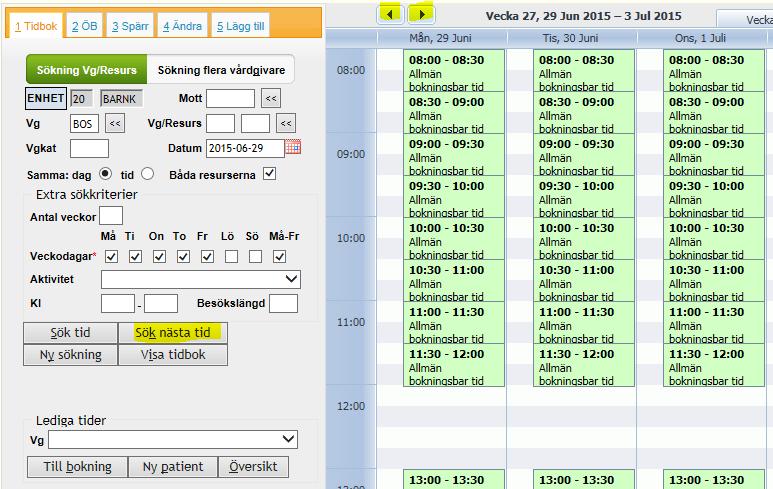Click the << button next to Vg/Resurs fields
Screen dimensions: 773x489
(x=286, y=123)
